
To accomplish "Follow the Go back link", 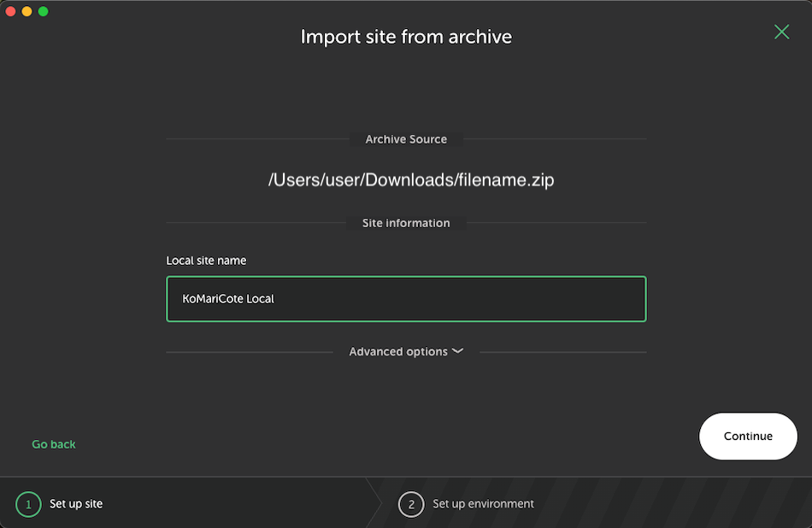I will 54,444.
